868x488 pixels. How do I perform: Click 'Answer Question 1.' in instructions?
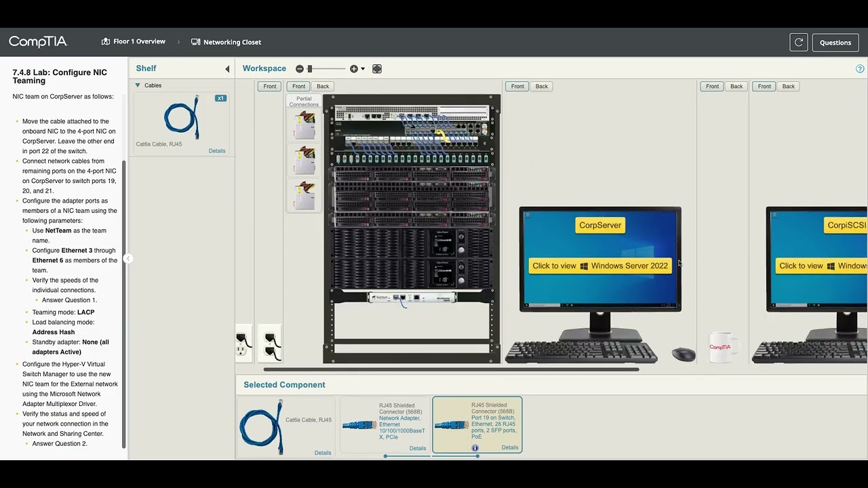point(69,300)
